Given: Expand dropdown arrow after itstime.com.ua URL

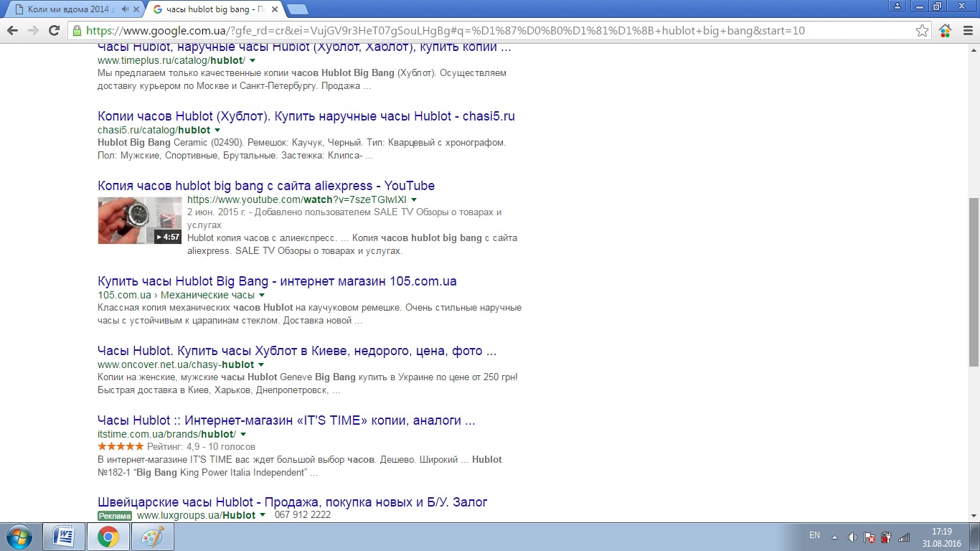Looking at the screenshot, I should click(243, 435).
